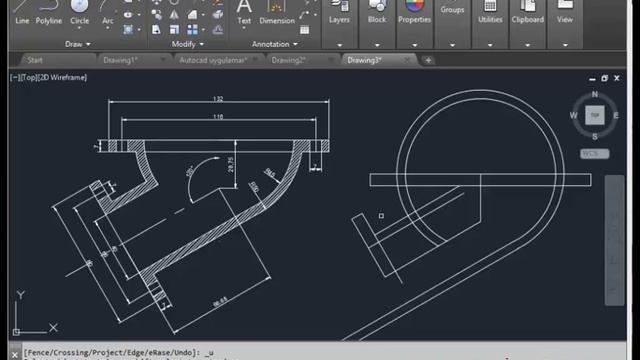Viewport: 640px width, 360px height.
Task: Open the Layers panel button
Action: (339, 12)
